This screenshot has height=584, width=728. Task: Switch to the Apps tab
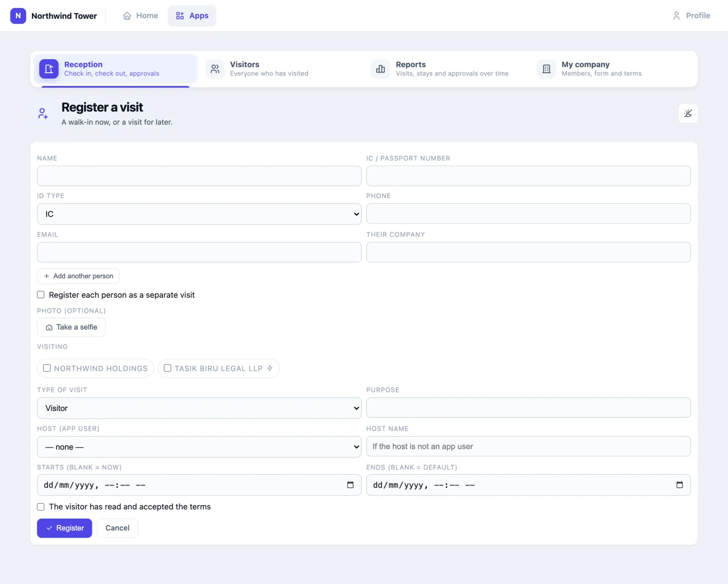coord(192,16)
